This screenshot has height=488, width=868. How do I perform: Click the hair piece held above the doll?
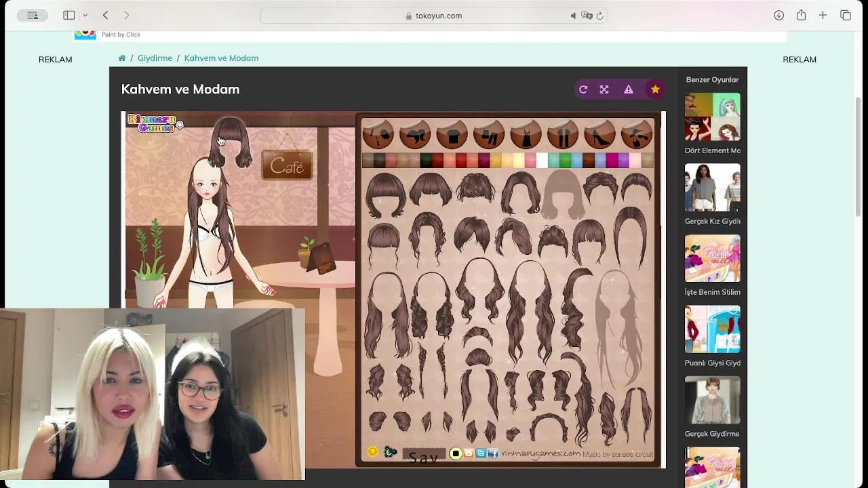click(x=231, y=142)
